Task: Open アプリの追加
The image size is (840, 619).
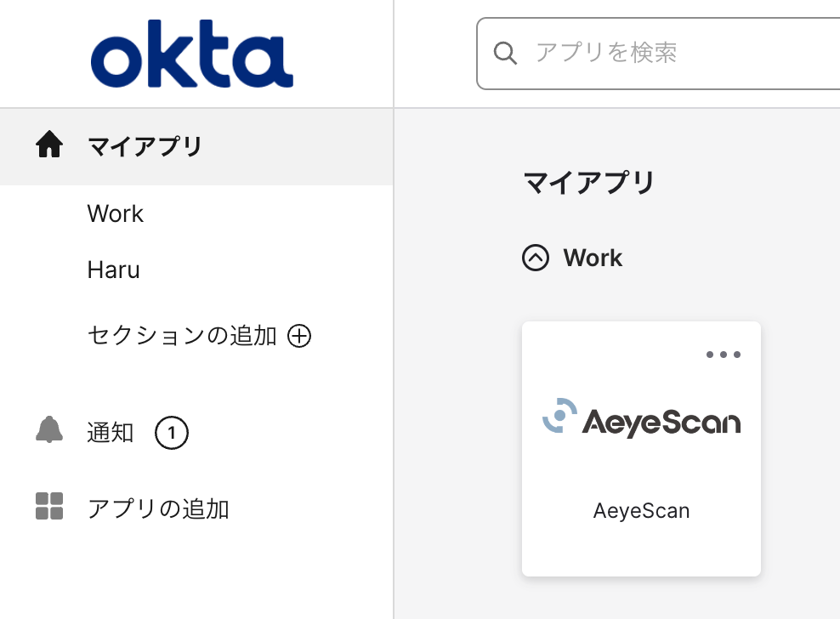Action: click(x=158, y=508)
